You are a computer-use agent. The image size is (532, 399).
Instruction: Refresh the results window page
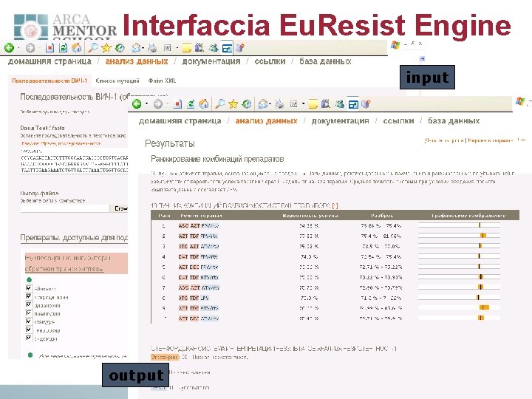click(x=191, y=104)
